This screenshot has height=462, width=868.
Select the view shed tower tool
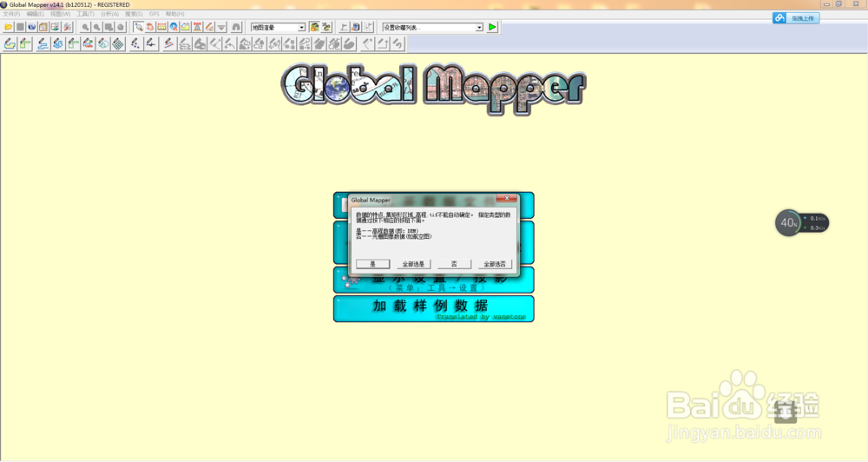click(197, 27)
